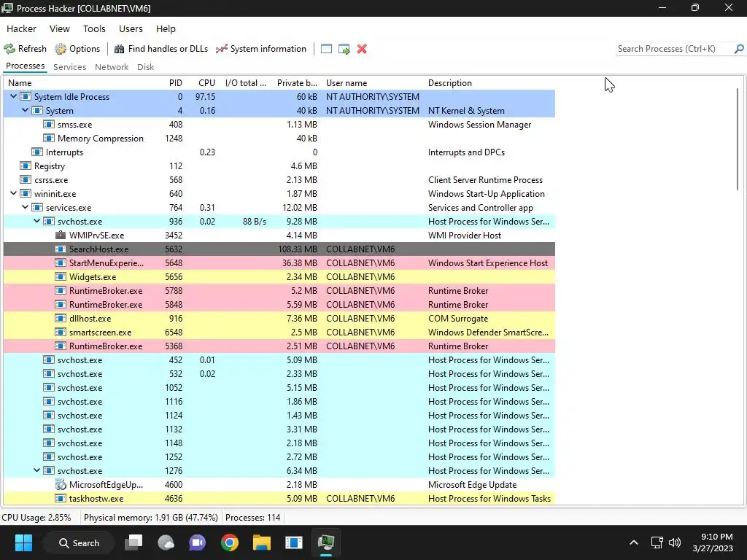The image size is (747, 560).
Task: Show hidden tray icons chevron
Action: click(634, 542)
